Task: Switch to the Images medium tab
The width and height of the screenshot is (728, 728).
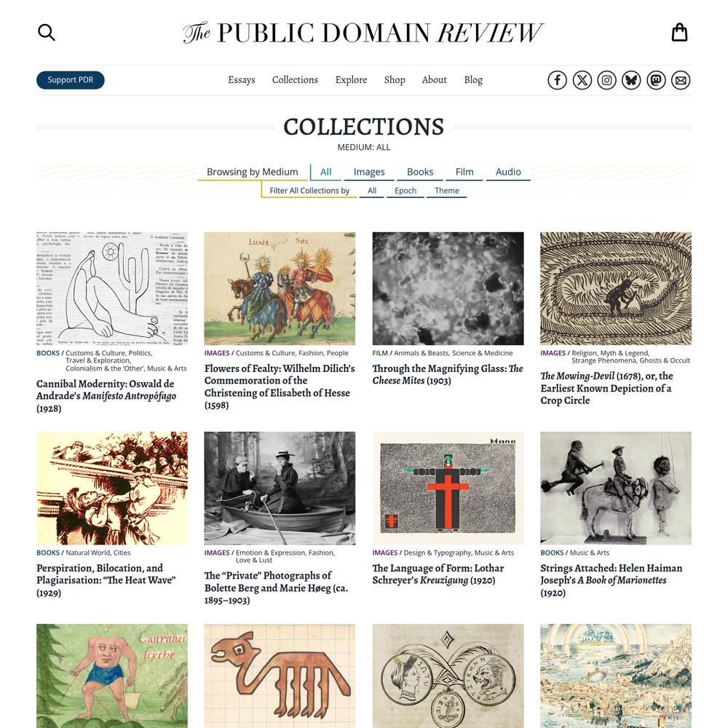Action: point(369,172)
